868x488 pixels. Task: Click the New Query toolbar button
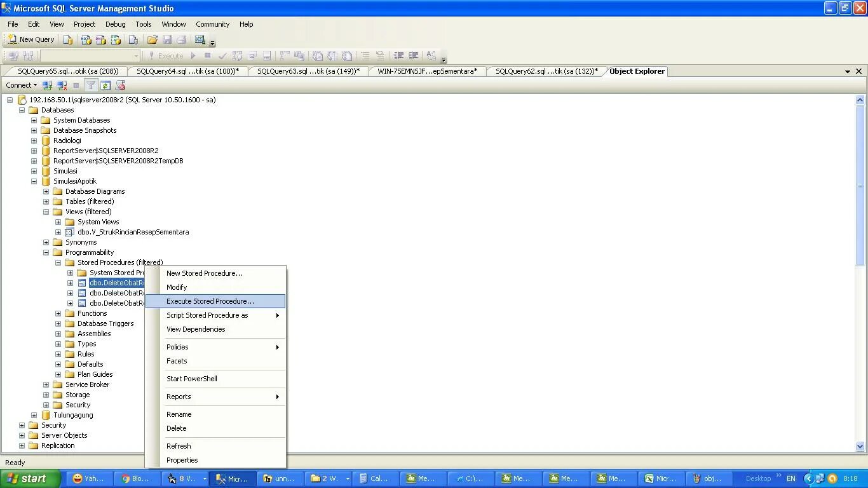[x=31, y=39]
